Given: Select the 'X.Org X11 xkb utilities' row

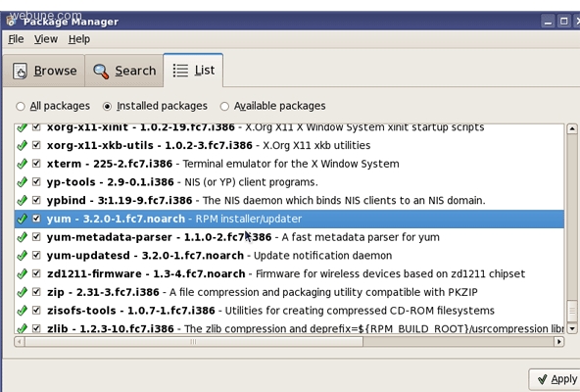Looking at the screenshot, I should 289,145.
